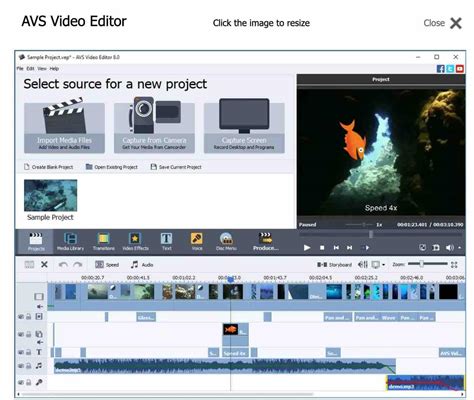474x400 pixels.
Task: Click Open Existing Project link
Action: tap(112, 167)
